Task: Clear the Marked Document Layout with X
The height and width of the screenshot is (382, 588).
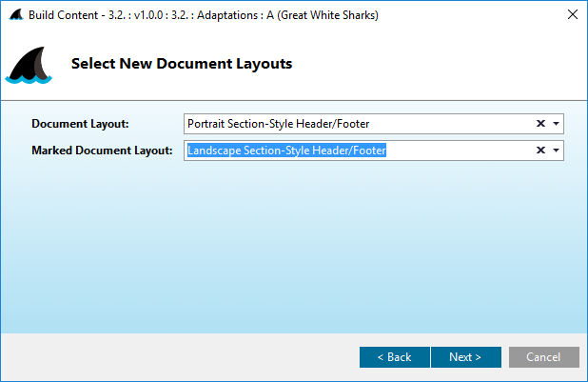Action: coord(540,151)
